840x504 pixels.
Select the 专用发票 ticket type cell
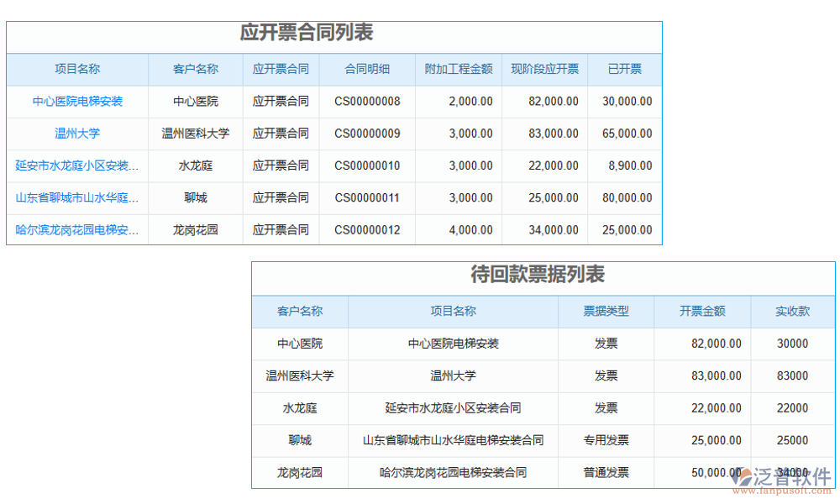pyautogui.click(x=606, y=440)
